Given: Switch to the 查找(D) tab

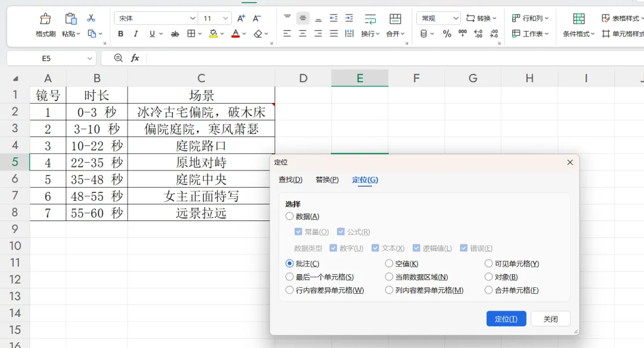Looking at the screenshot, I should click(x=290, y=180).
